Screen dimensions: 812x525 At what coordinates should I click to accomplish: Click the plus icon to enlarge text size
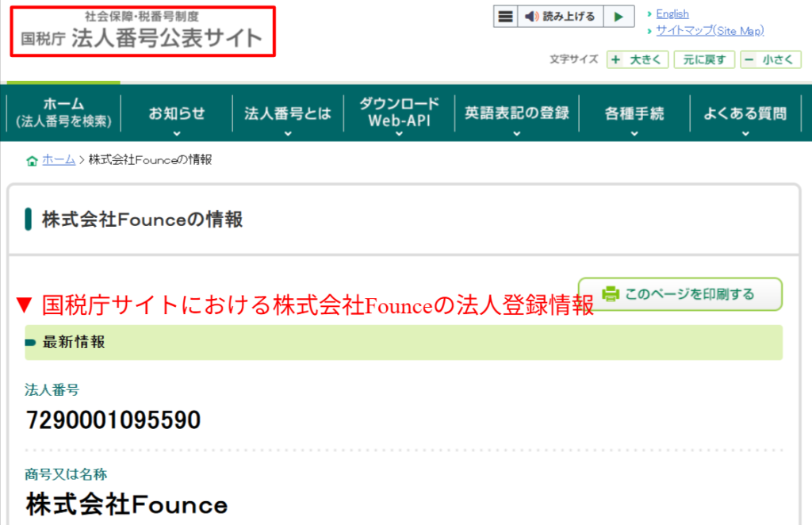coord(617,59)
